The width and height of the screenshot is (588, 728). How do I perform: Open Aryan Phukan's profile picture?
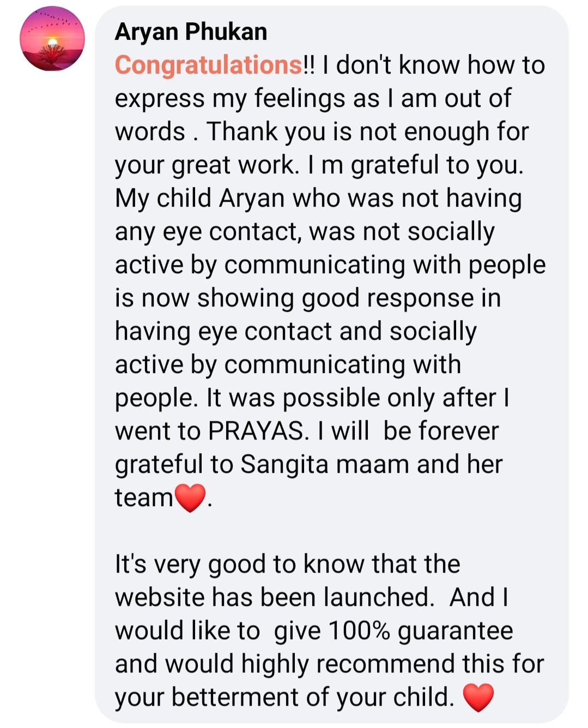(52, 39)
